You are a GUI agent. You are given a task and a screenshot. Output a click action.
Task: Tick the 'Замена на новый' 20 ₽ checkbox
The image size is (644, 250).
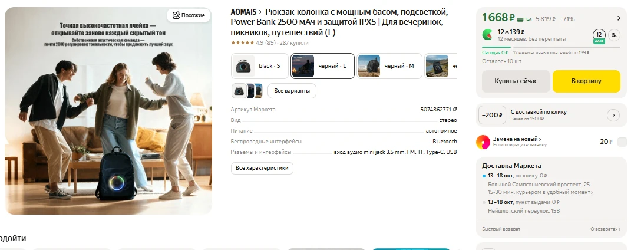(x=622, y=142)
